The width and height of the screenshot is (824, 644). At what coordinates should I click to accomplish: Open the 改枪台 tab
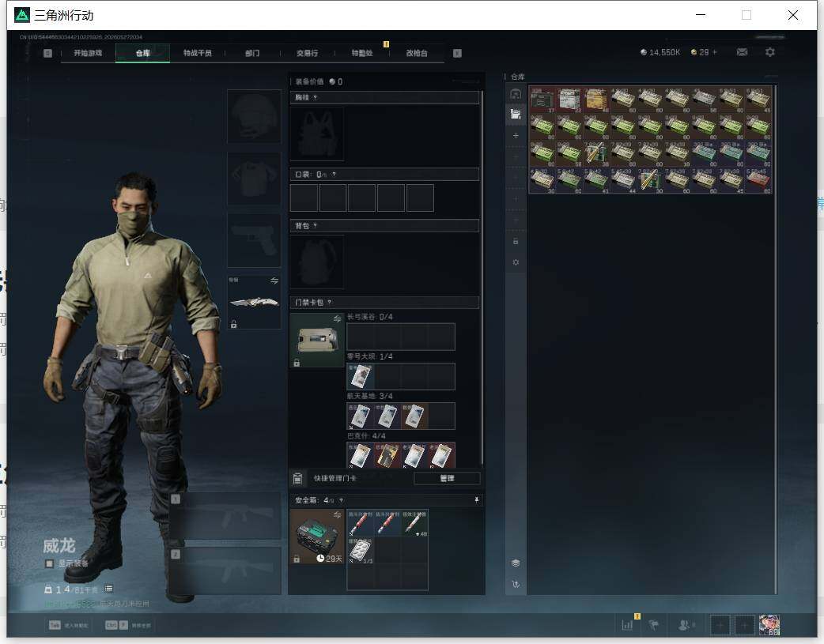417,53
